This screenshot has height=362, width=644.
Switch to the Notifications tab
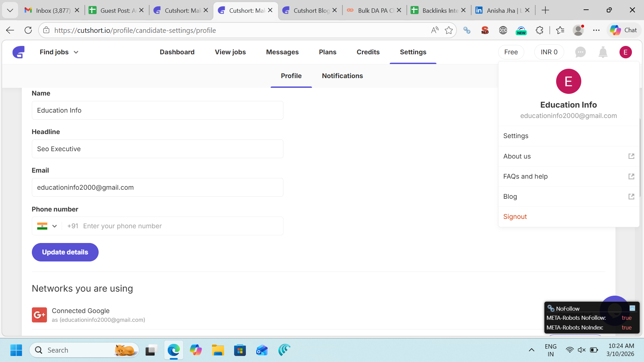coord(342,76)
